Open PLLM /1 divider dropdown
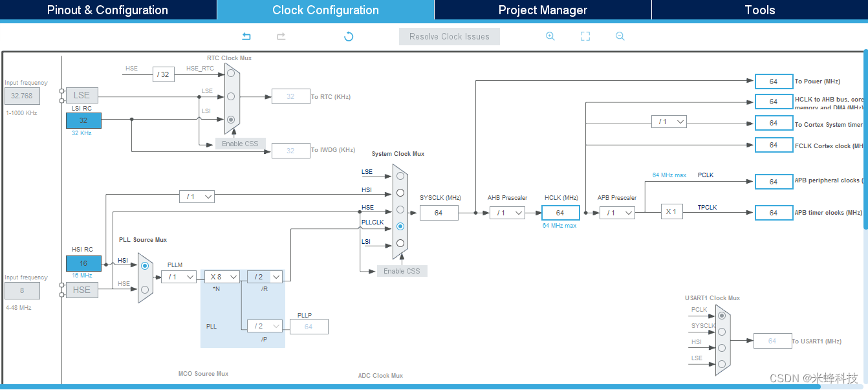The width and height of the screenshot is (868, 390). [x=179, y=277]
